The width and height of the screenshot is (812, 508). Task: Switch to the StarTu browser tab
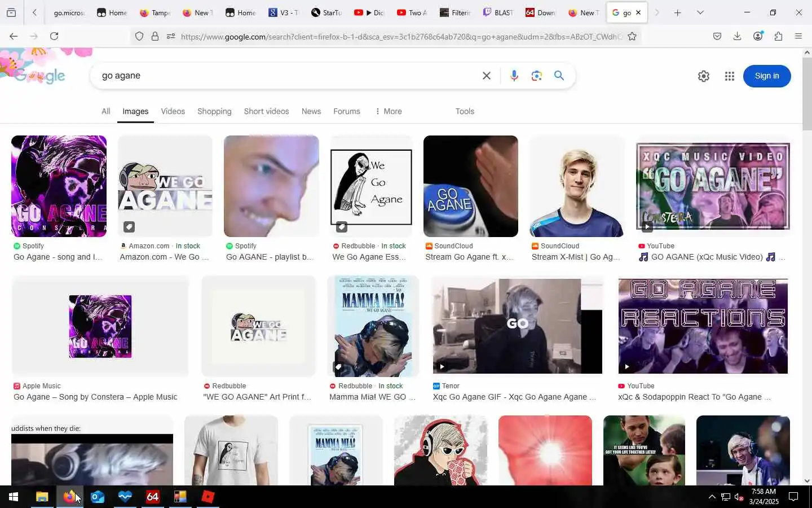[x=326, y=12]
